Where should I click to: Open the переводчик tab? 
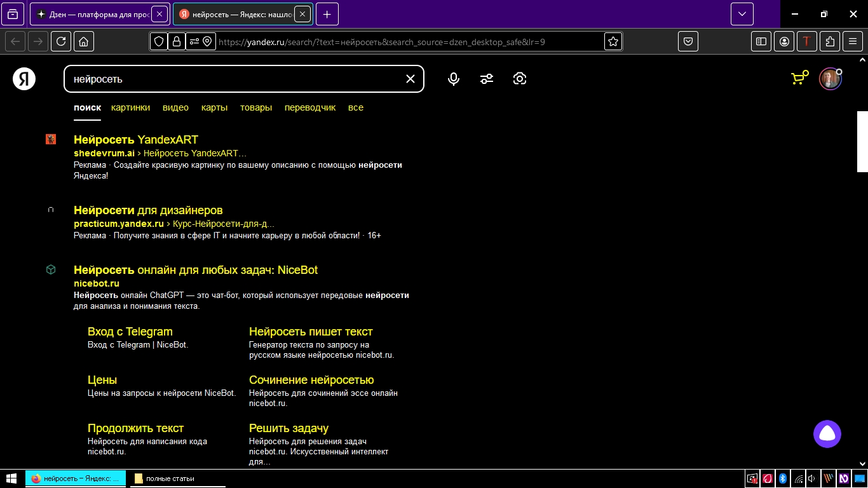(x=310, y=107)
